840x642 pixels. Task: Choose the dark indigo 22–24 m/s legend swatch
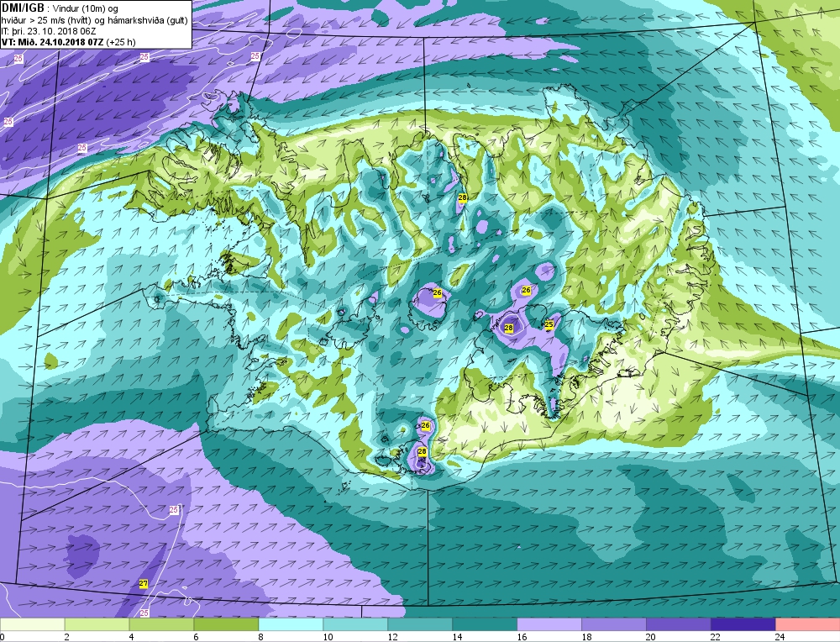click(743, 624)
